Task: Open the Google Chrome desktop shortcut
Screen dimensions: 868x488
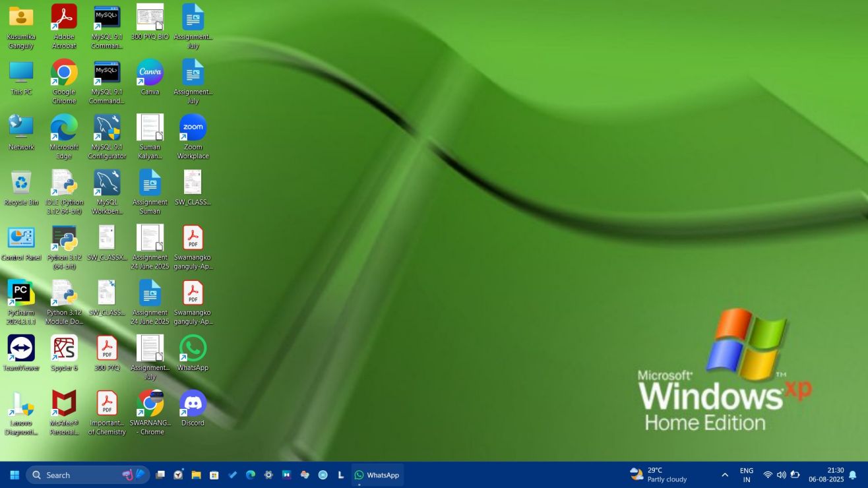Action: click(64, 73)
